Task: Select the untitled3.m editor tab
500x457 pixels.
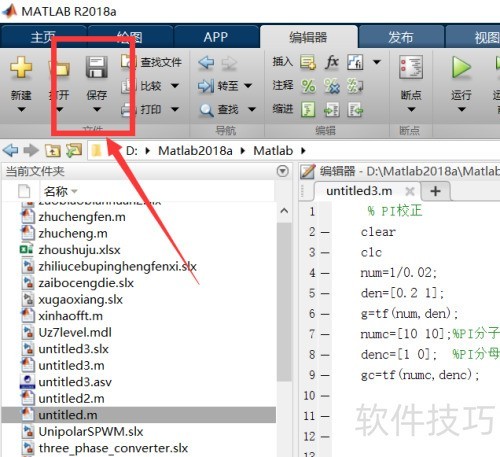Action: pos(359,191)
